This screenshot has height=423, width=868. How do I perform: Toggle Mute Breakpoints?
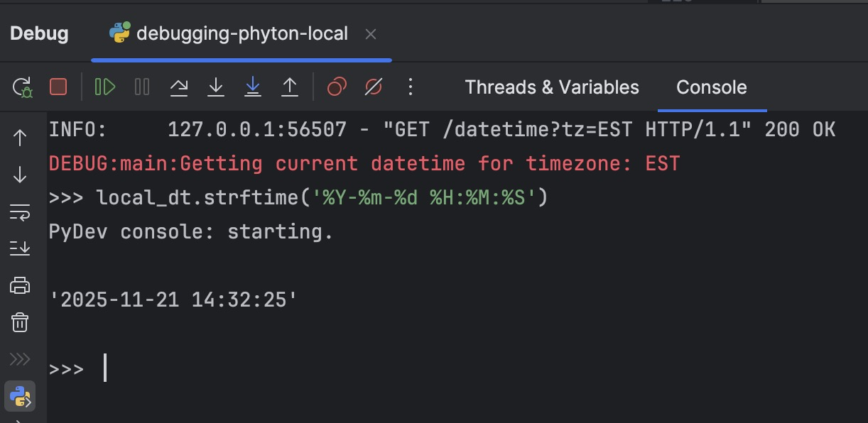pos(374,87)
